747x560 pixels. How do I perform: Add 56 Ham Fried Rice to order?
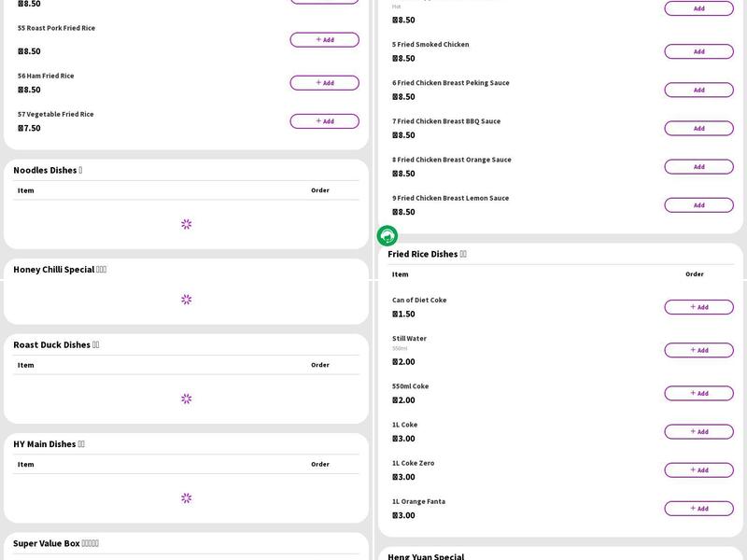point(324,83)
